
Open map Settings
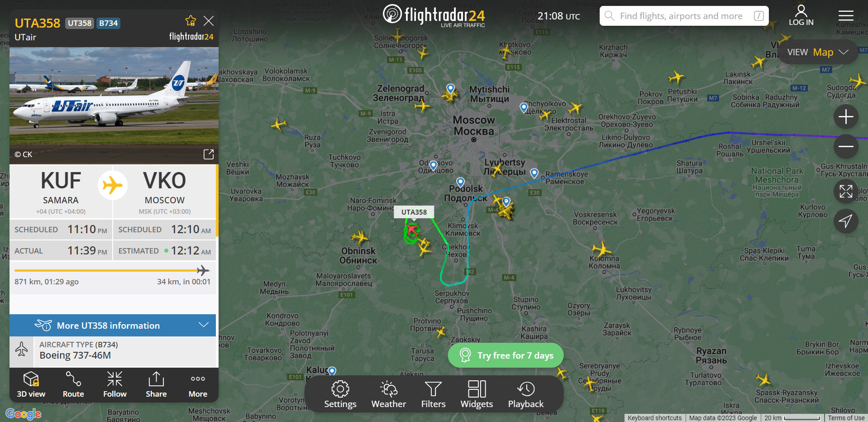point(340,394)
